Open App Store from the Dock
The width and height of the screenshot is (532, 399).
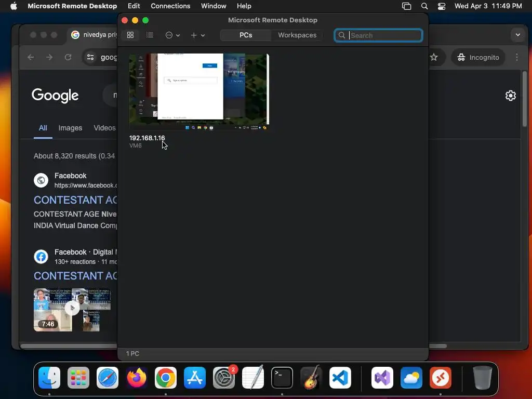click(x=195, y=378)
